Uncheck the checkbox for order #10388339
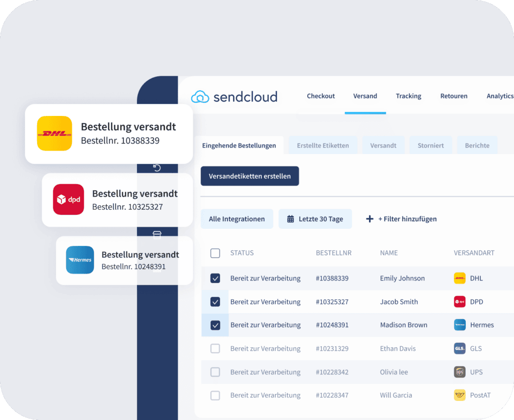 (215, 278)
